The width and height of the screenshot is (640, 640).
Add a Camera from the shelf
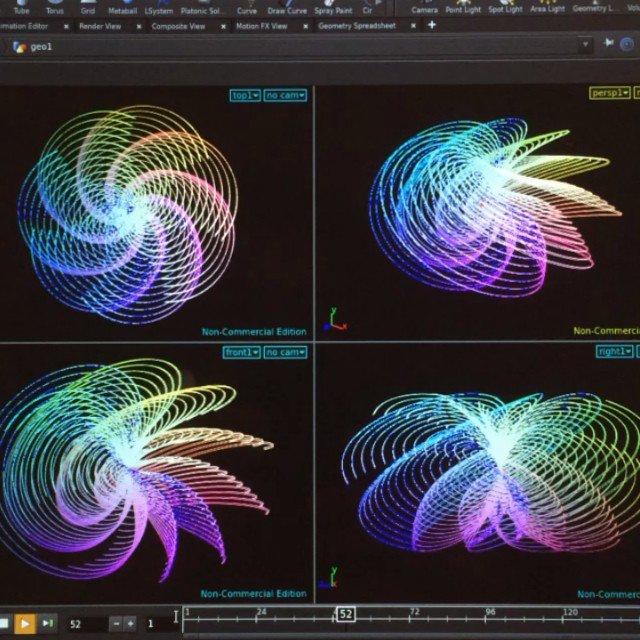click(x=425, y=8)
